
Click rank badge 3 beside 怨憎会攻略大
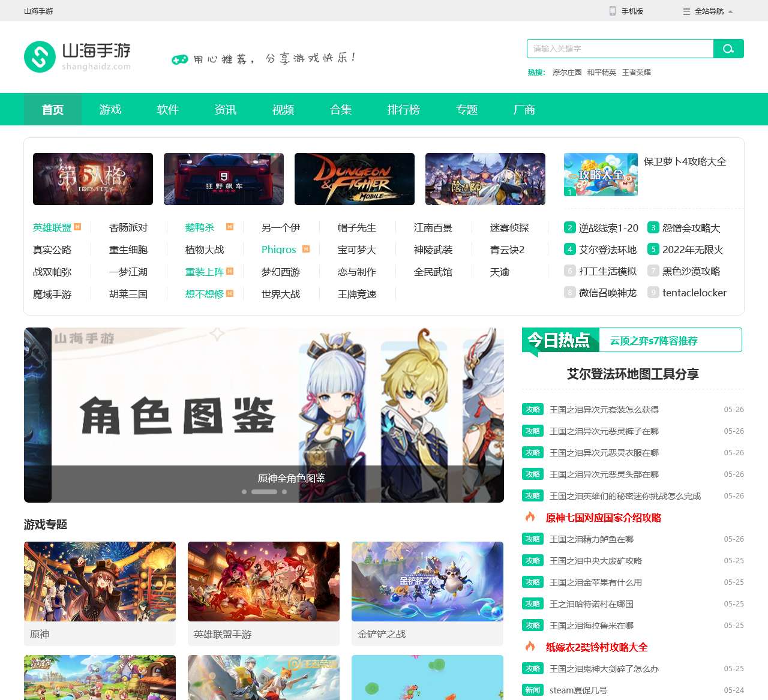click(x=653, y=227)
